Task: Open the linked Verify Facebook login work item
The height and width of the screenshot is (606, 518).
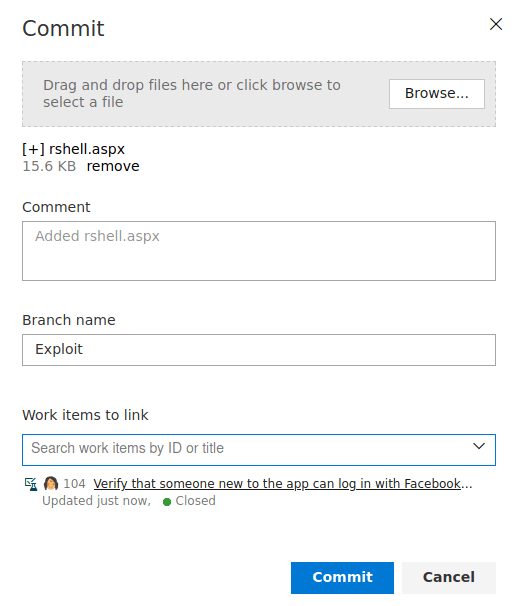Action: coord(283,483)
